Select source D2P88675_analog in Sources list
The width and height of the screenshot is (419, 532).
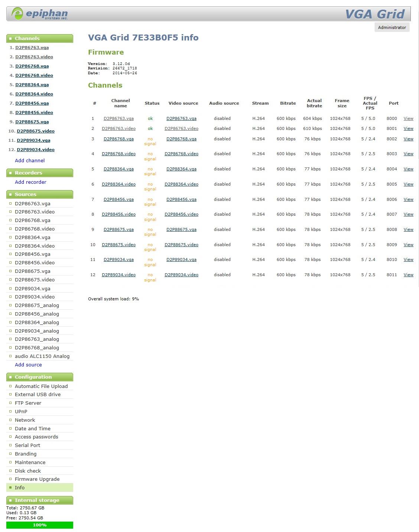point(37,305)
